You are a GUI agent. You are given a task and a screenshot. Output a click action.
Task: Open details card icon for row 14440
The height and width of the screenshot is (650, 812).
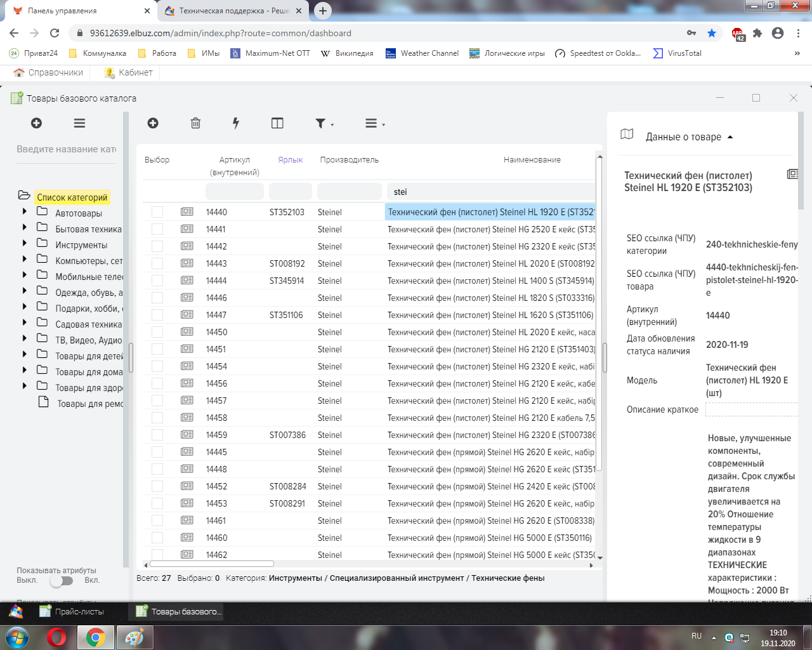click(187, 211)
